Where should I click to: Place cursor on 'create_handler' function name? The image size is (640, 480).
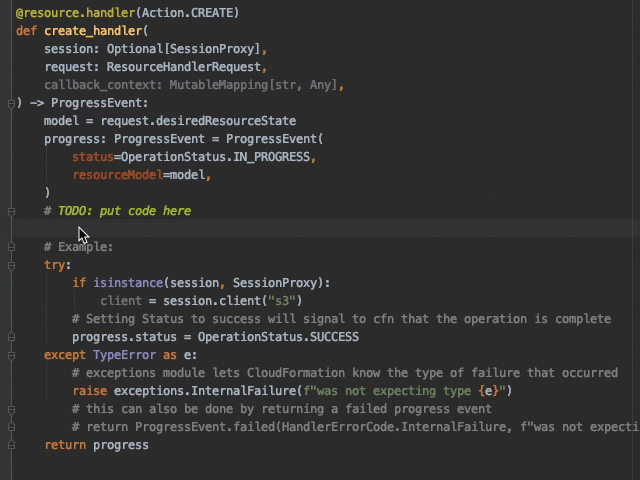[93, 31]
